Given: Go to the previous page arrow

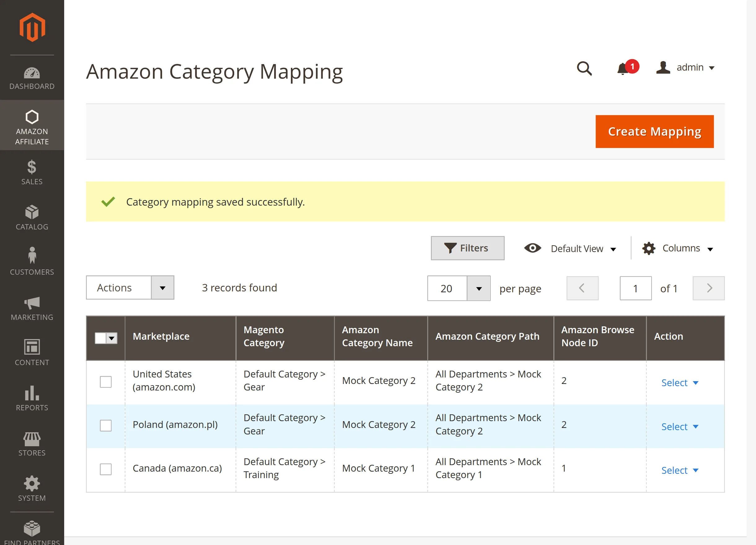Looking at the screenshot, I should click(582, 288).
